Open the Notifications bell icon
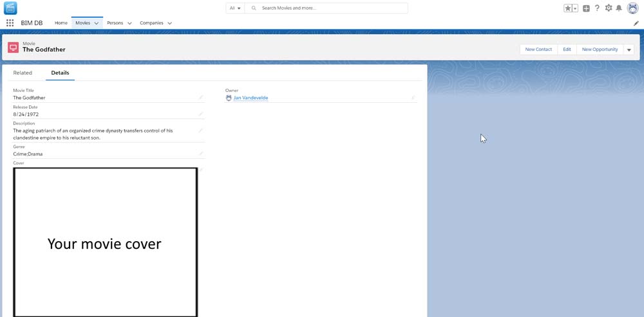This screenshot has height=317, width=644. (x=619, y=8)
